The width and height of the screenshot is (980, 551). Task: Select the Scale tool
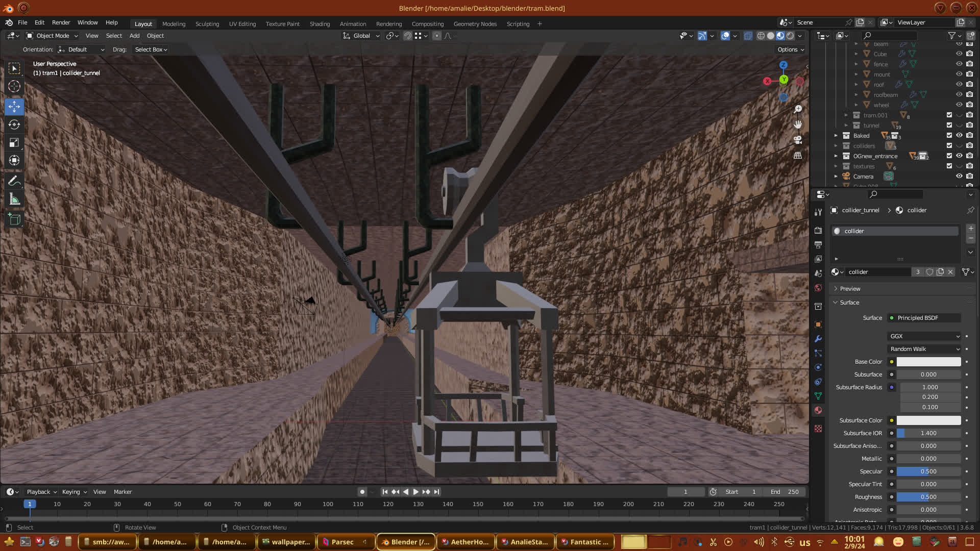tap(14, 143)
